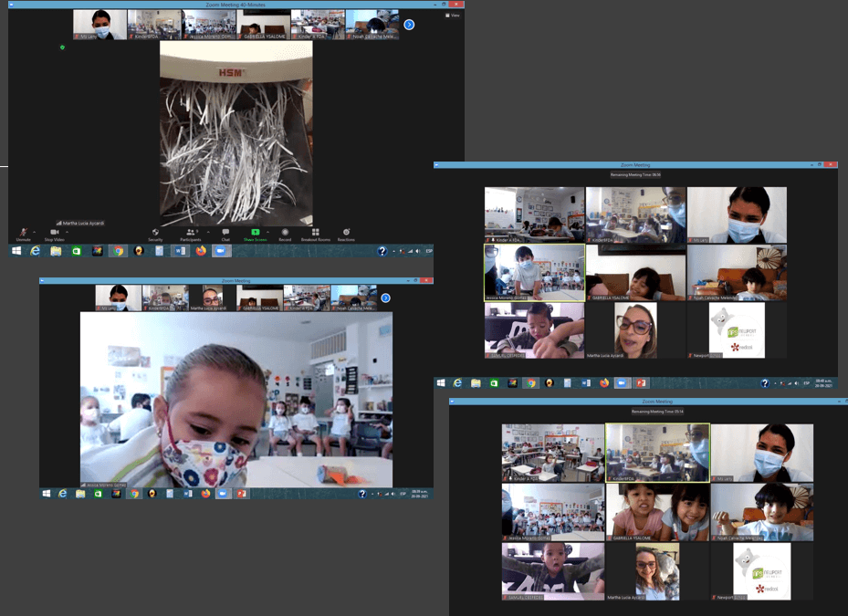The width and height of the screenshot is (848, 616).
Task: Click the green encryption shield icon
Action: coord(62,47)
